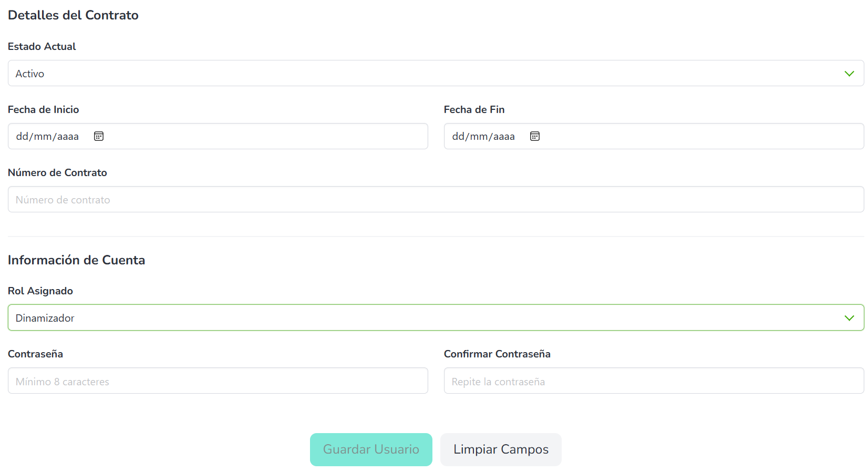The image size is (868, 472).
Task: Select the year segment in Fecha de Inicio
Action: 68,137
